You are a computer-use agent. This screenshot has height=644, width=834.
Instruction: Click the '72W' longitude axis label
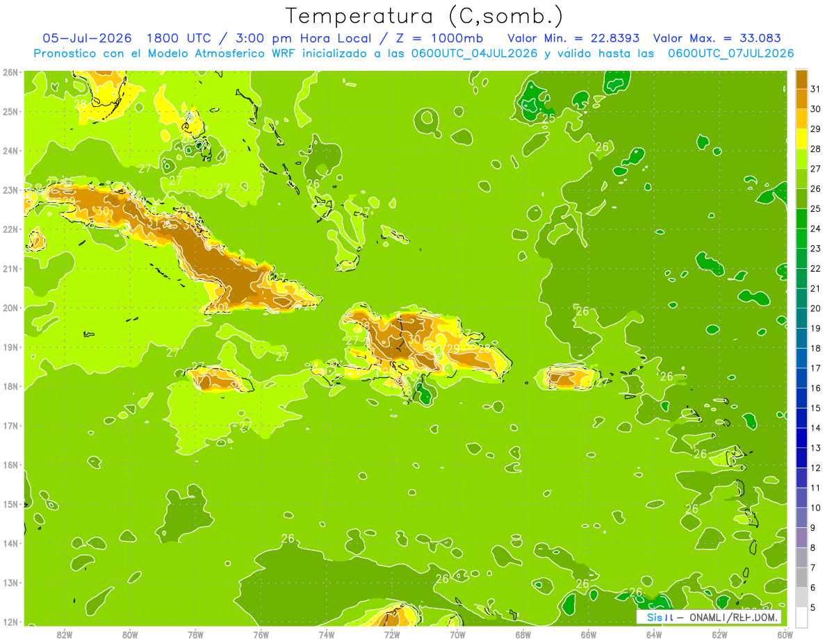tap(392, 634)
